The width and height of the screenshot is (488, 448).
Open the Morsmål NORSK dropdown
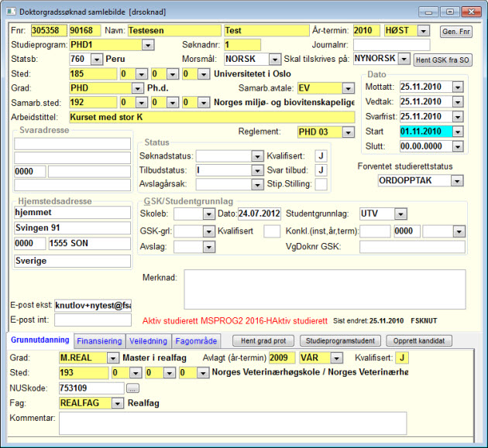coord(274,59)
